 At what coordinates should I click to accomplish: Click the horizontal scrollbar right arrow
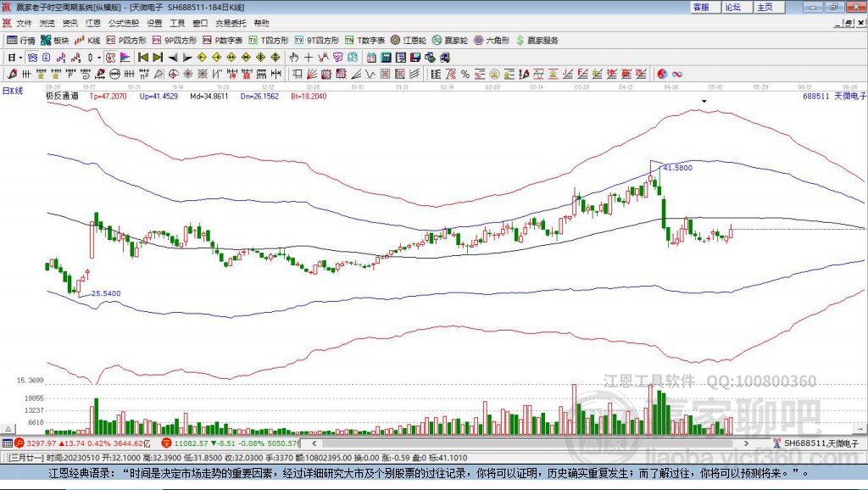(746, 443)
